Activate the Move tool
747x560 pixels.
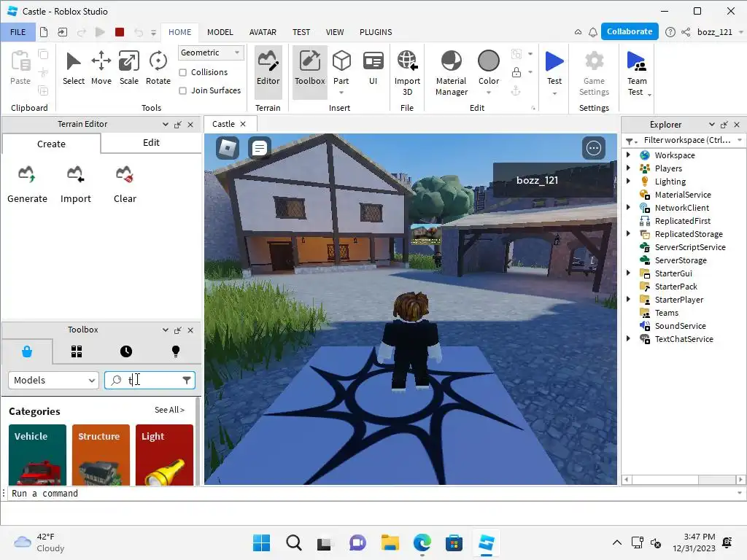pos(101,69)
